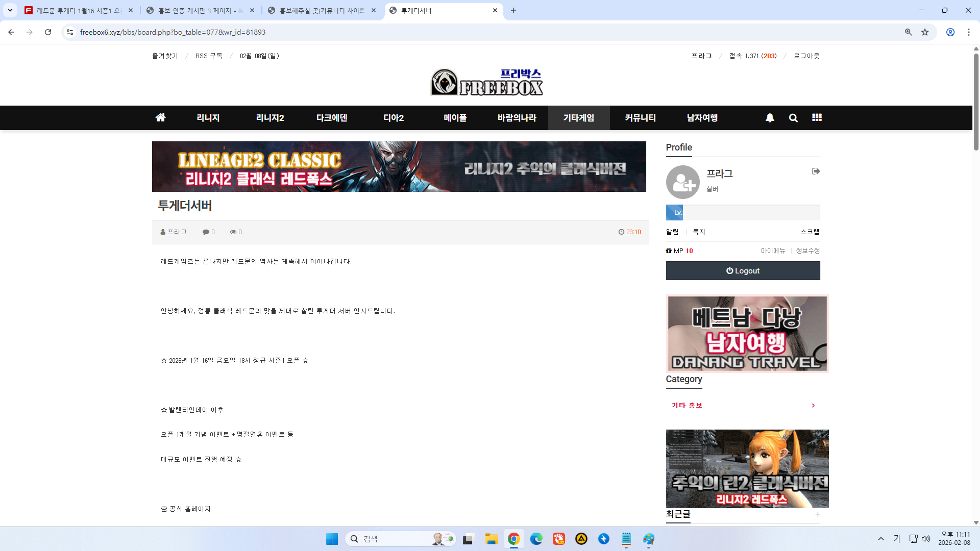Open notifications bell icon in navbar

(770, 118)
